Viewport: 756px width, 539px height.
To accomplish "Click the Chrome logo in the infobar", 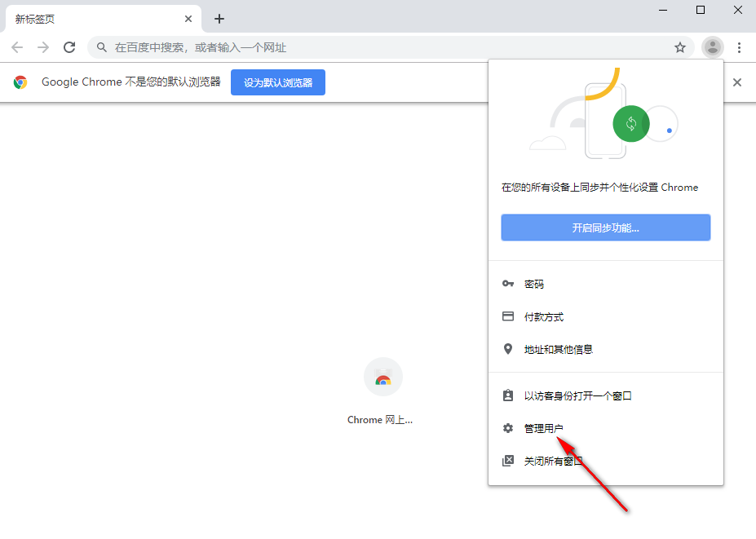I will pyautogui.click(x=20, y=82).
